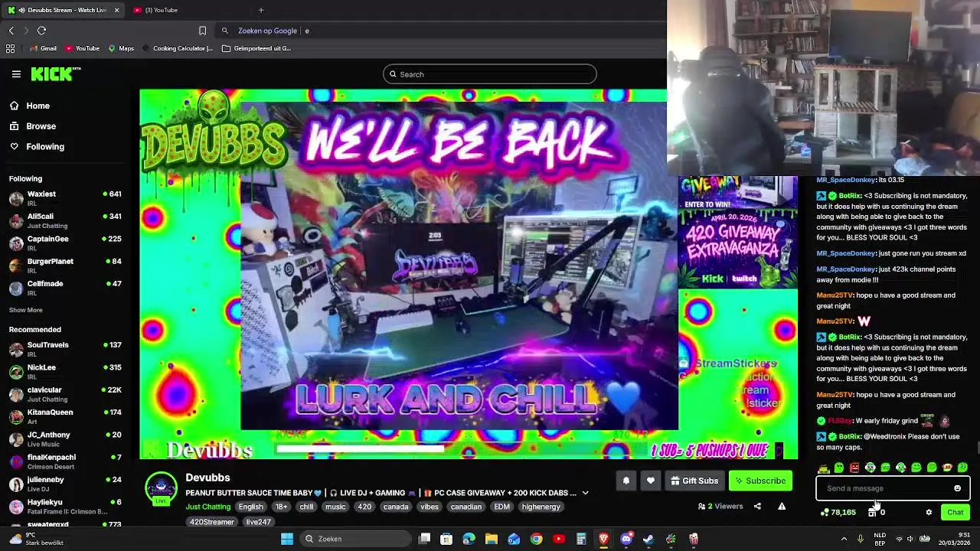Open CaptainGee channel in sidebar
The image size is (980, 551).
(x=65, y=243)
